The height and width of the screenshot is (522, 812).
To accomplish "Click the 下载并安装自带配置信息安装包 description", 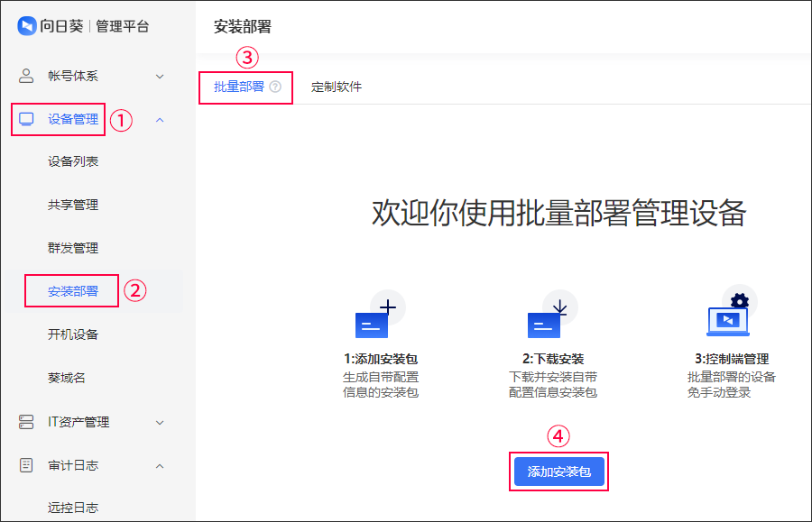I will click(x=553, y=384).
